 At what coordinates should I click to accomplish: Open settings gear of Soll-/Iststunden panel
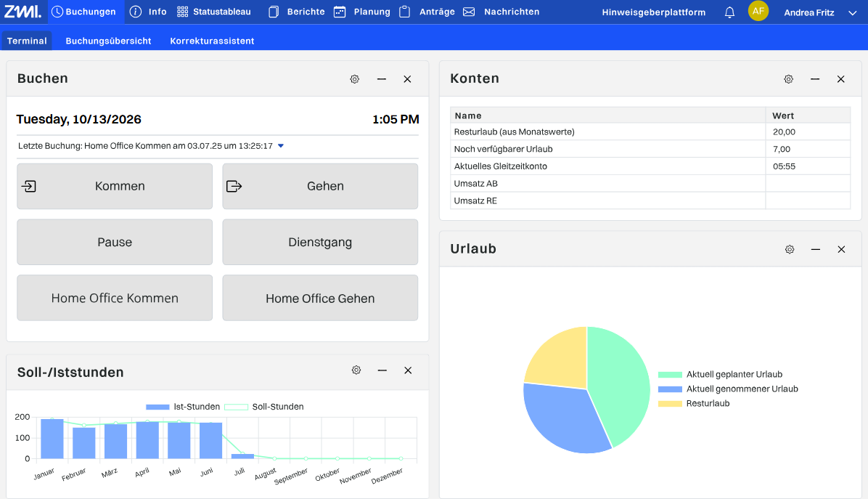pos(356,370)
